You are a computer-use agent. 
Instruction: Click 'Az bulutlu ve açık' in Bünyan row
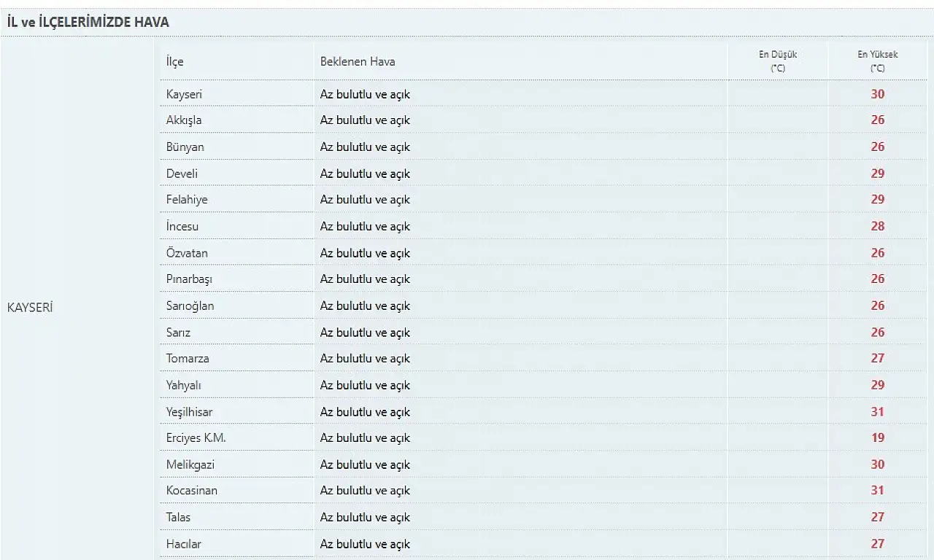pos(365,147)
